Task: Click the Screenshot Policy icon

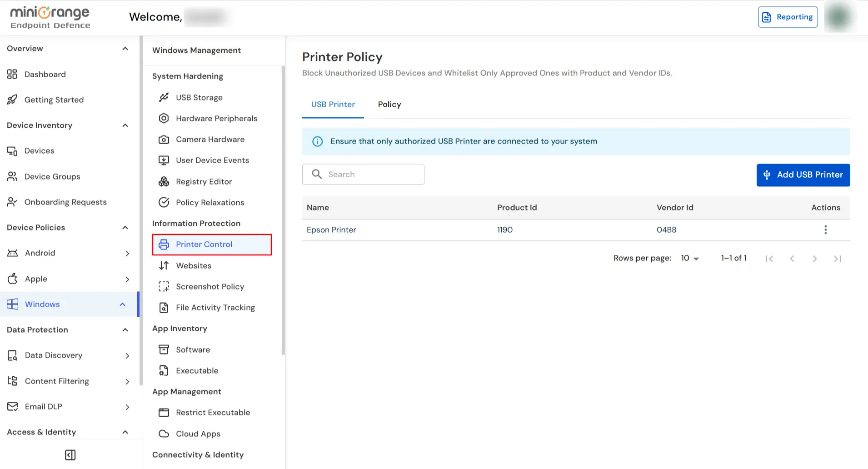Action: pyautogui.click(x=164, y=287)
